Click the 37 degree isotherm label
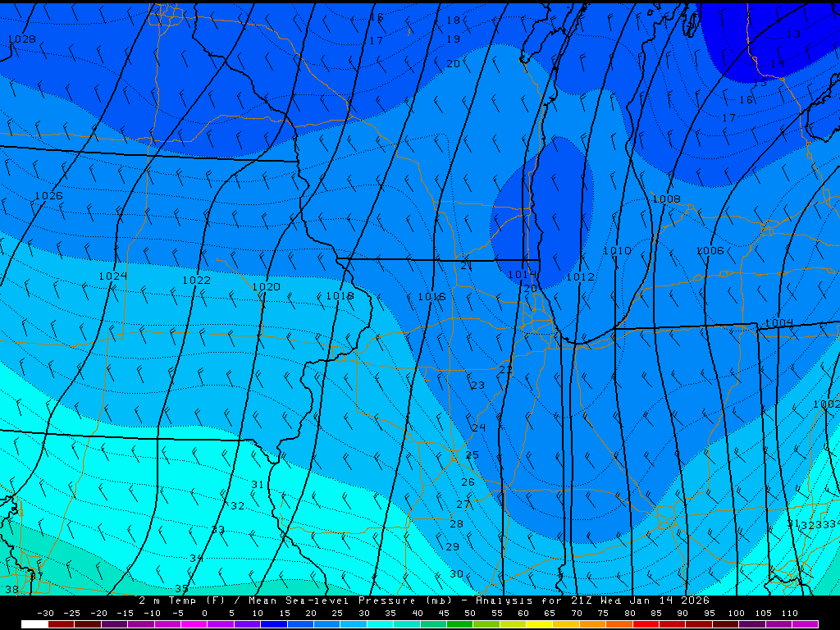 point(36,577)
